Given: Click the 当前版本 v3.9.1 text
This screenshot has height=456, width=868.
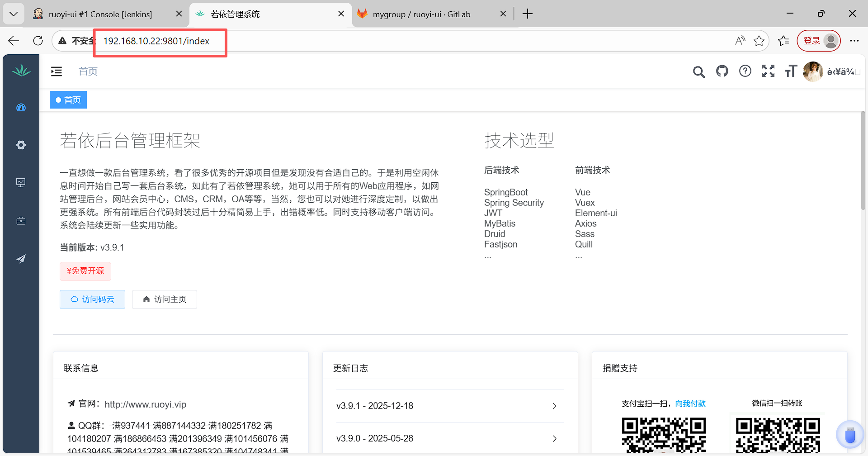Looking at the screenshot, I should point(92,247).
